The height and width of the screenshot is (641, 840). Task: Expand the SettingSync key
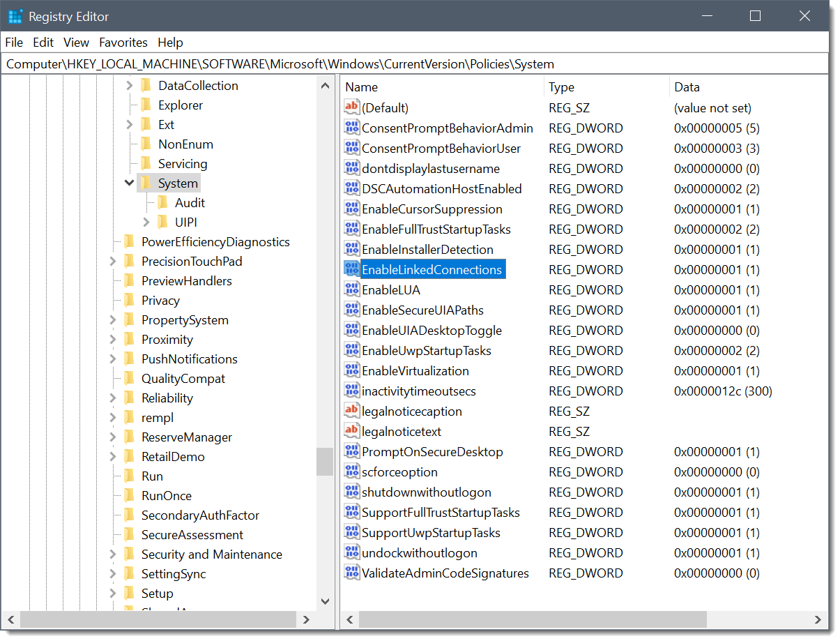click(113, 574)
